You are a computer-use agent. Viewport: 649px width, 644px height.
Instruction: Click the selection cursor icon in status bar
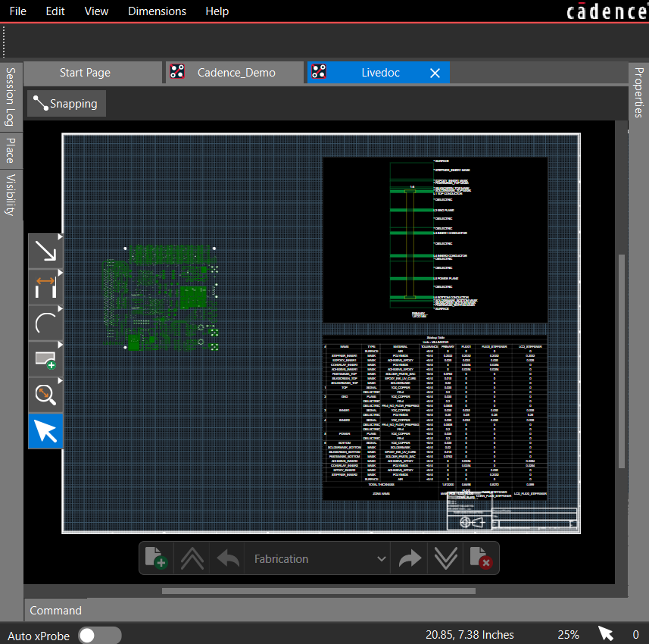606,633
